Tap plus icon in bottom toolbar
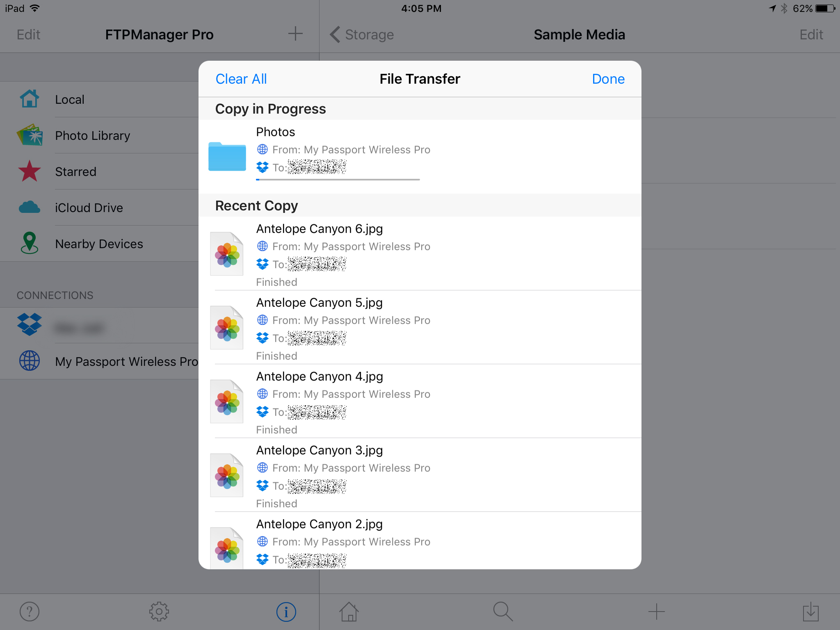Screen dimensions: 840x630 pyautogui.click(x=656, y=611)
